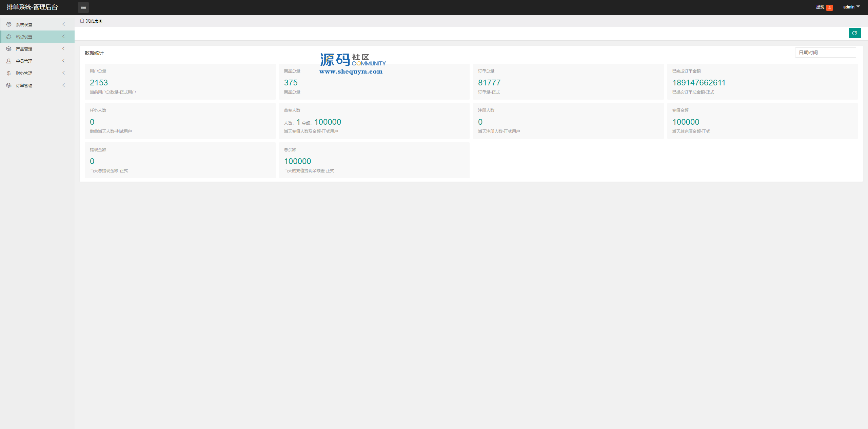
Task: Click the 订单量-正式 caption
Action: [x=489, y=92]
